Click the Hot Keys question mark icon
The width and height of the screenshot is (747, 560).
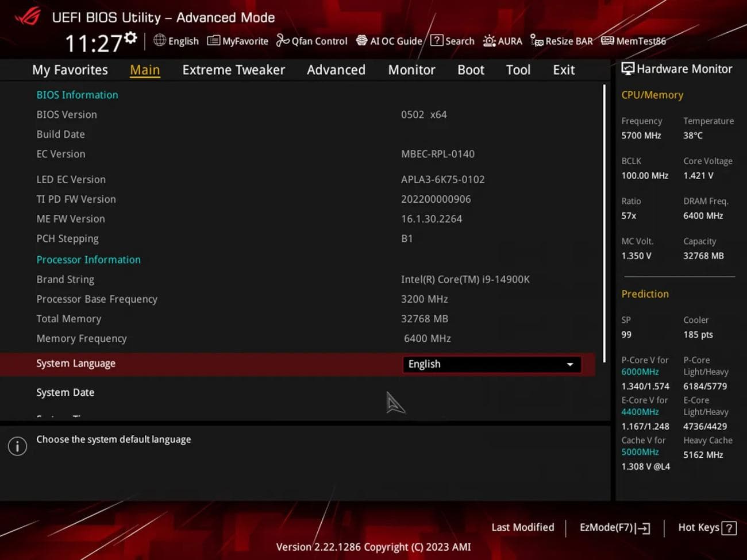click(x=729, y=528)
